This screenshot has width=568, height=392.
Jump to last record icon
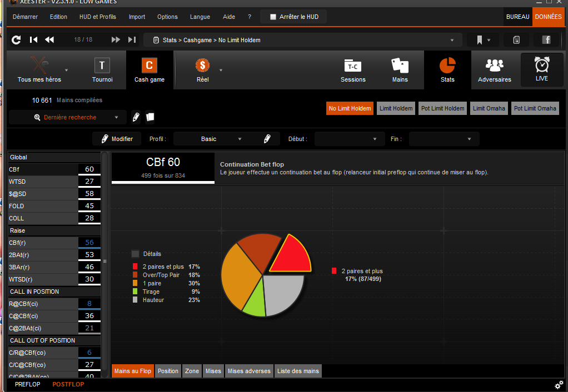(x=132, y=40)
